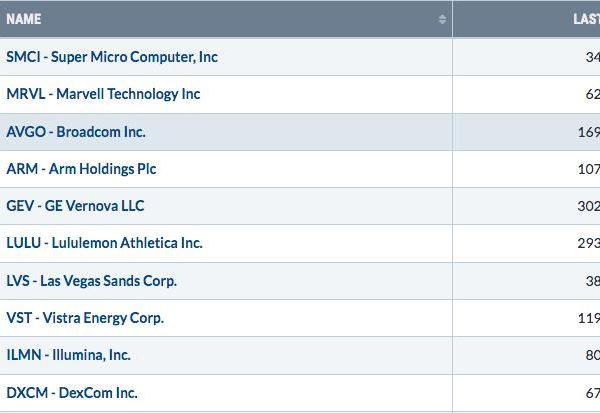Select the last price cell for GE Vernova
This screenshot has width=600, height=413.
click(589, 206)
